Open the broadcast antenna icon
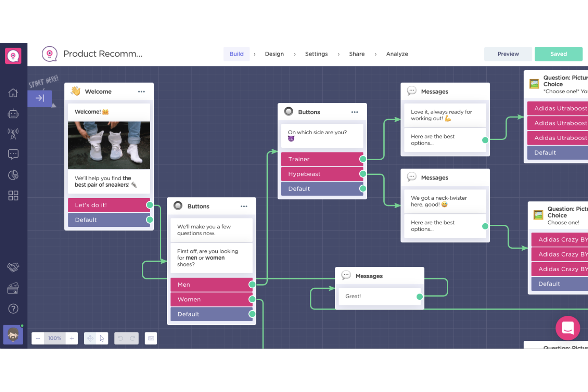Viewport: 588px width, 392px height. (x=13, y=134)
